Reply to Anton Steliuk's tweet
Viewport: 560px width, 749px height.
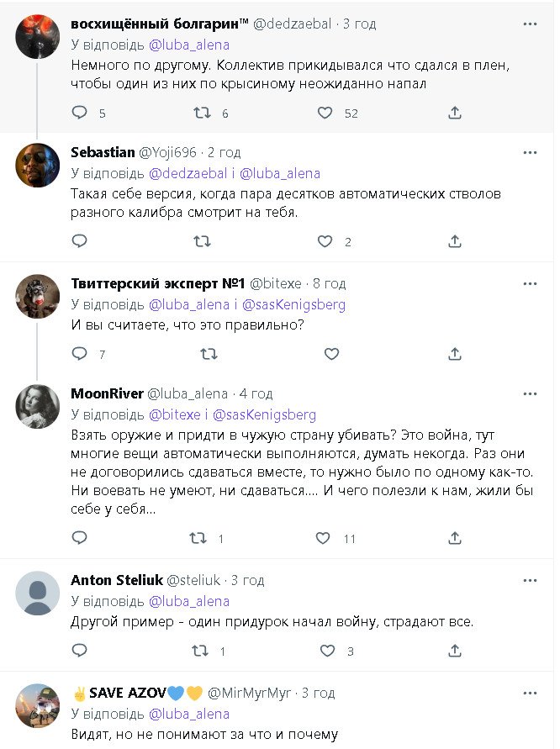point(79,651)
